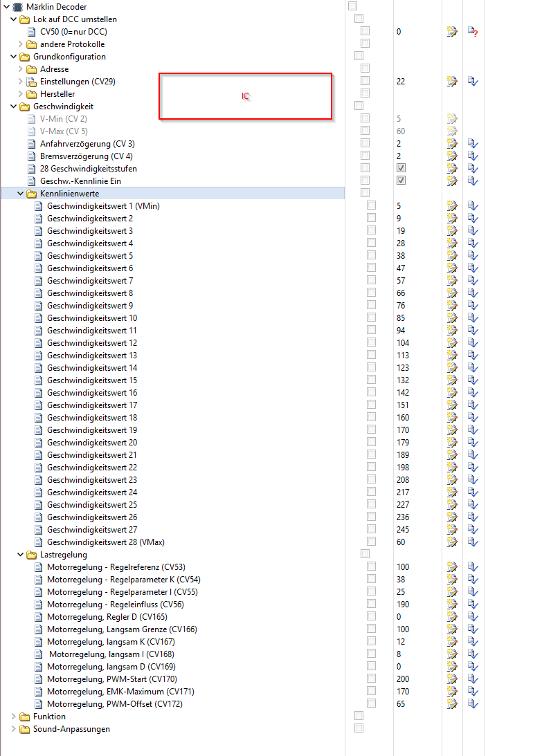Click the Märklin Decoder chip icon
The image size is (542, 756).
pos(17,7)
